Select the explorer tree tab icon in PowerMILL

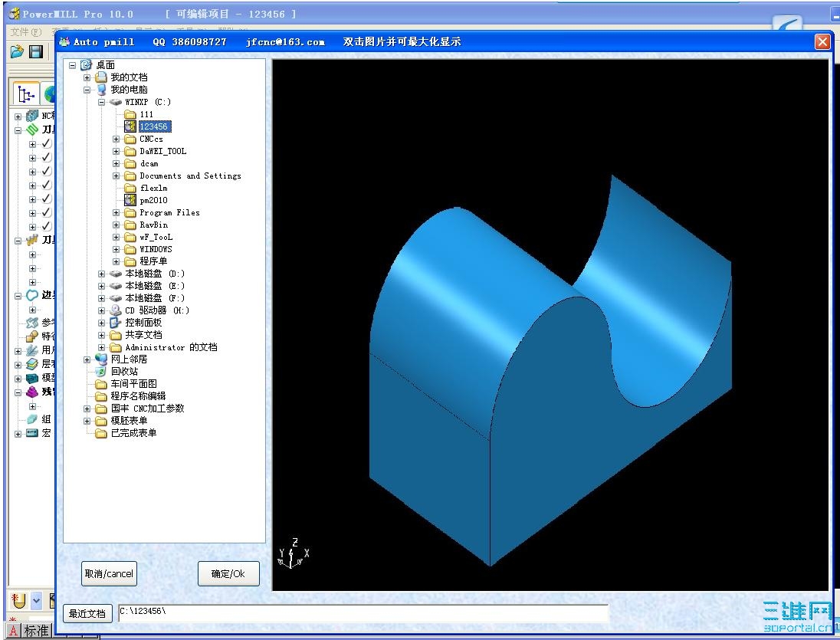tap(25, 94)
